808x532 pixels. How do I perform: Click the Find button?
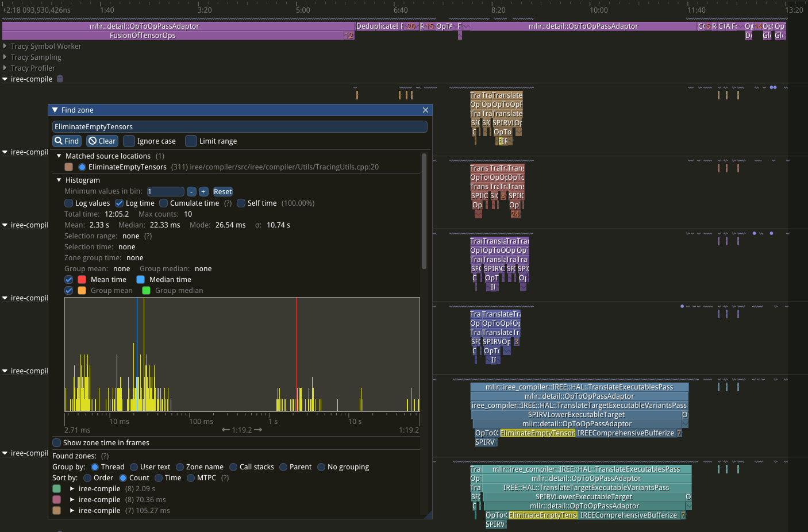tap(67, 141)
